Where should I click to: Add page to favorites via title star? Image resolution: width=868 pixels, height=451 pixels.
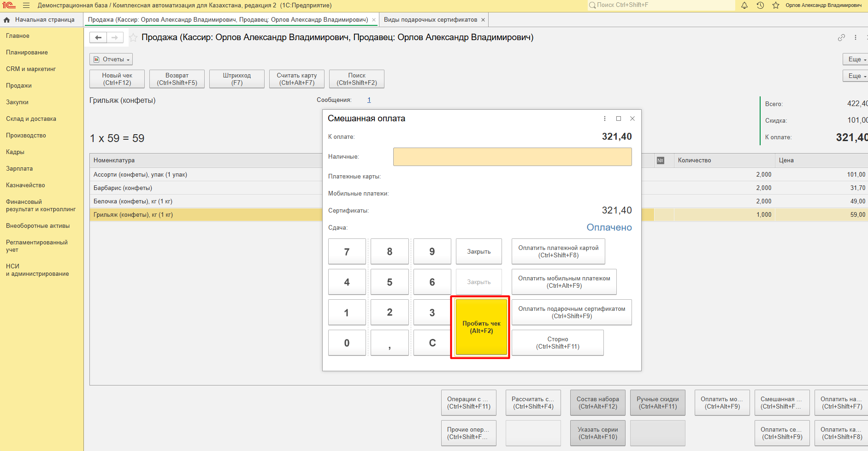133,38
